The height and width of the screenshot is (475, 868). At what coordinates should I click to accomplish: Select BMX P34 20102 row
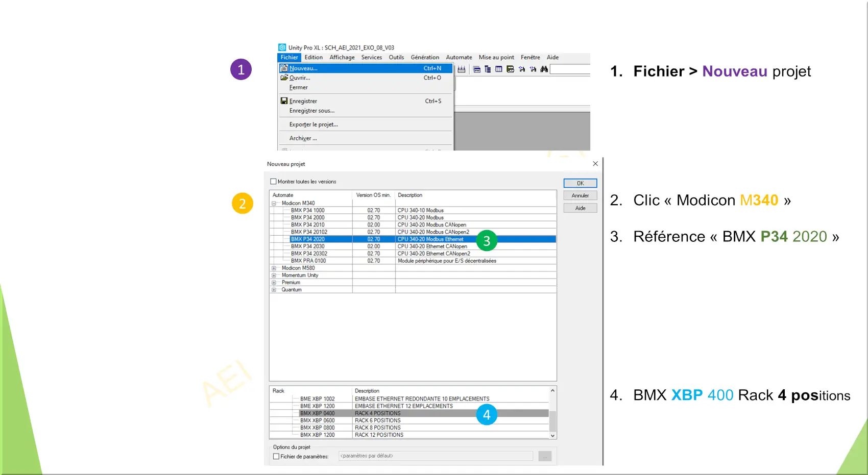[413, 232]
